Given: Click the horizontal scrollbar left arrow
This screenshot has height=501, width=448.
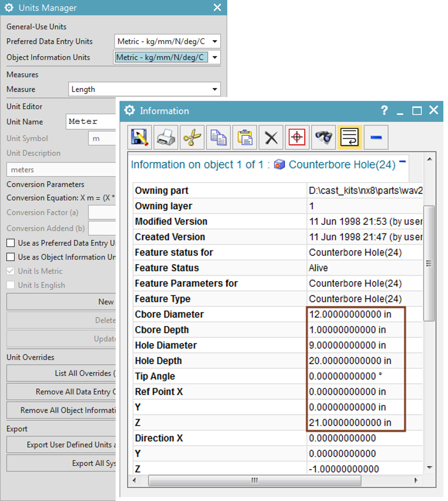Looking at the screenshot, I should [x=134, y=480].
